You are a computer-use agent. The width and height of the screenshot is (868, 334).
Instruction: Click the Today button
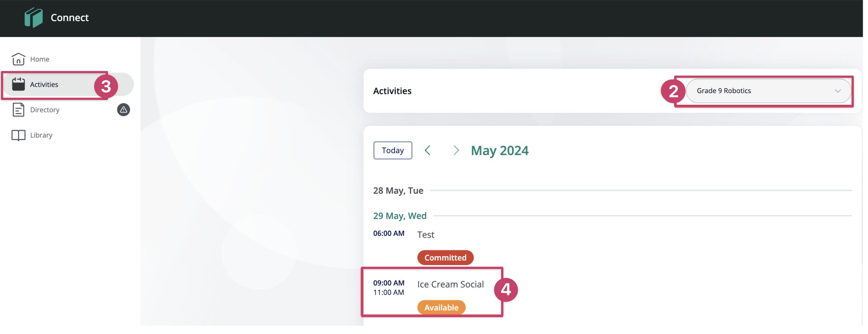point(393,150)
